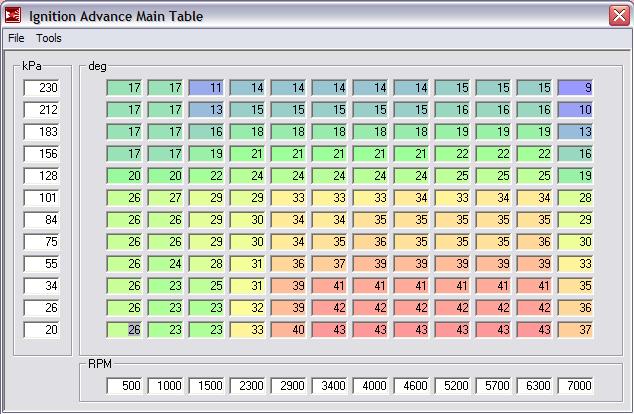Select the cell showing 32 degrees
This screenshot has height=414, width=634.
pyautogui.click(x=247, y=308)
